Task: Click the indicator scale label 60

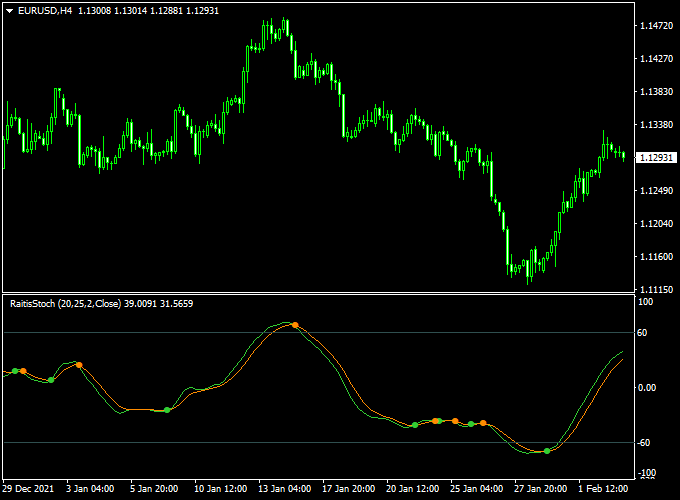Action: click(642, 333)
